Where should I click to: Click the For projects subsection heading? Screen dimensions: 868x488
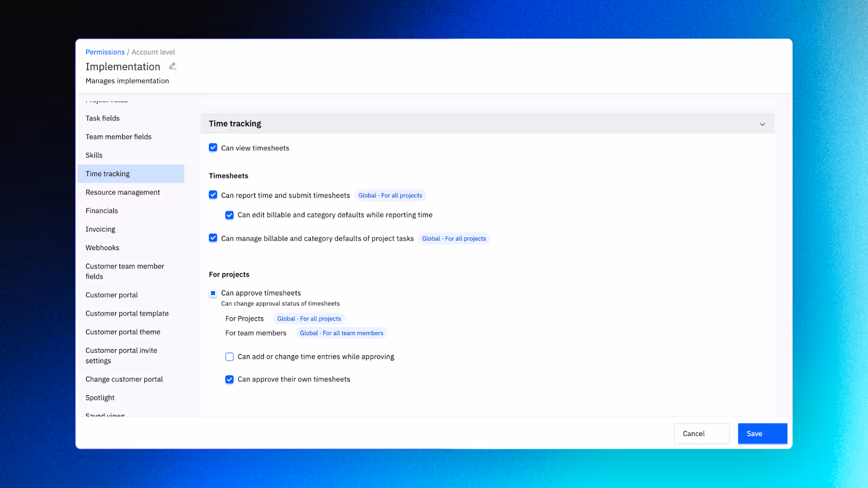point(229,274)
